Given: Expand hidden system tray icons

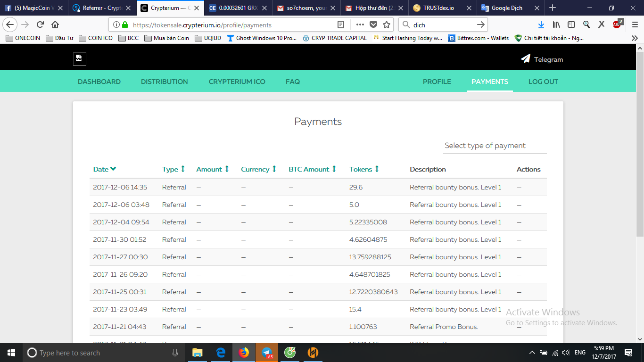Looking at the screenshot, I should coord(532,353).
